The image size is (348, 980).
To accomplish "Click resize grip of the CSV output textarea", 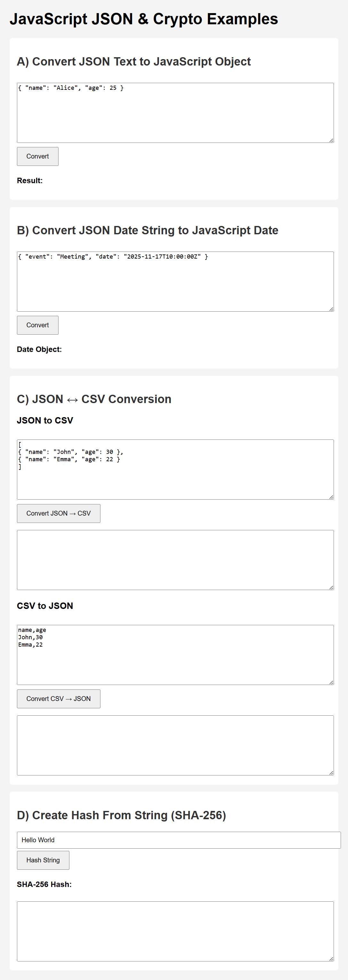I will (331, 587).
